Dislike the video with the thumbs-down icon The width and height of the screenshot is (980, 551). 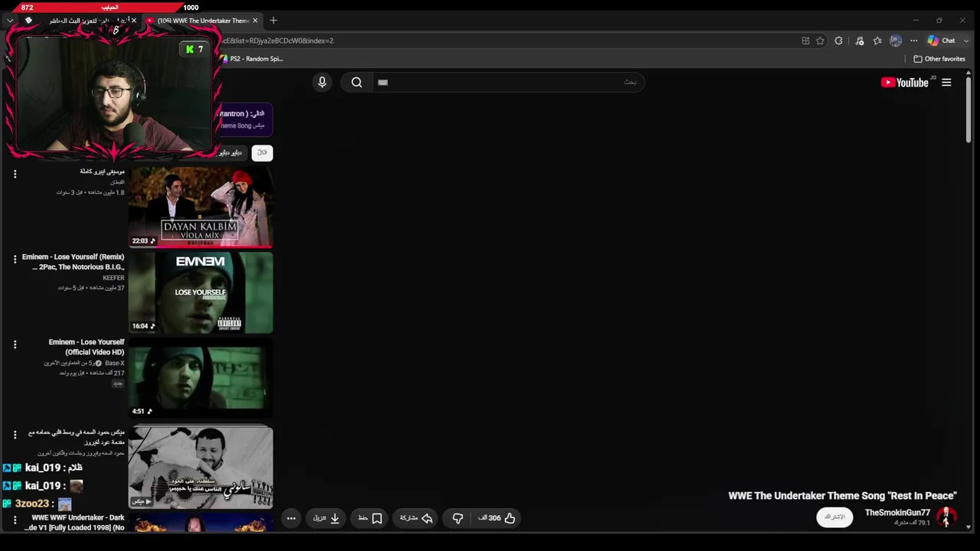point(458,518)
